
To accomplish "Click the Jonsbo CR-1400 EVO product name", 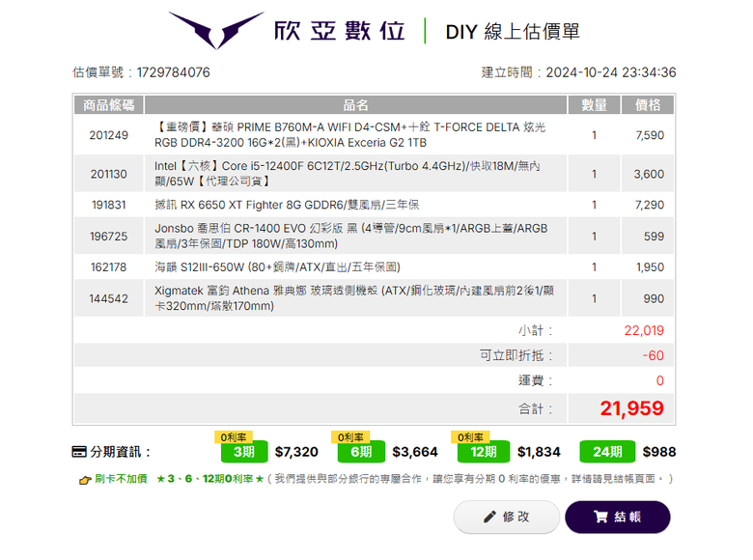I will (351, 237).
